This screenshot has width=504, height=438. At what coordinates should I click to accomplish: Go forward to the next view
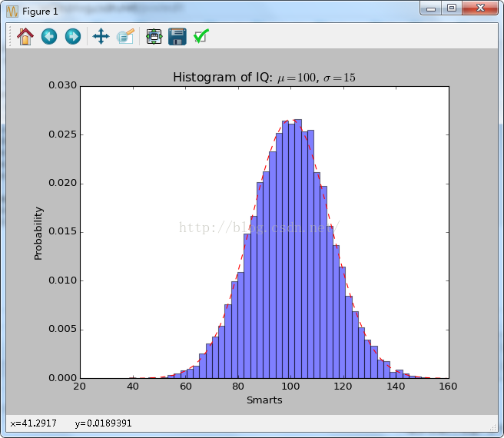point(73,36)
